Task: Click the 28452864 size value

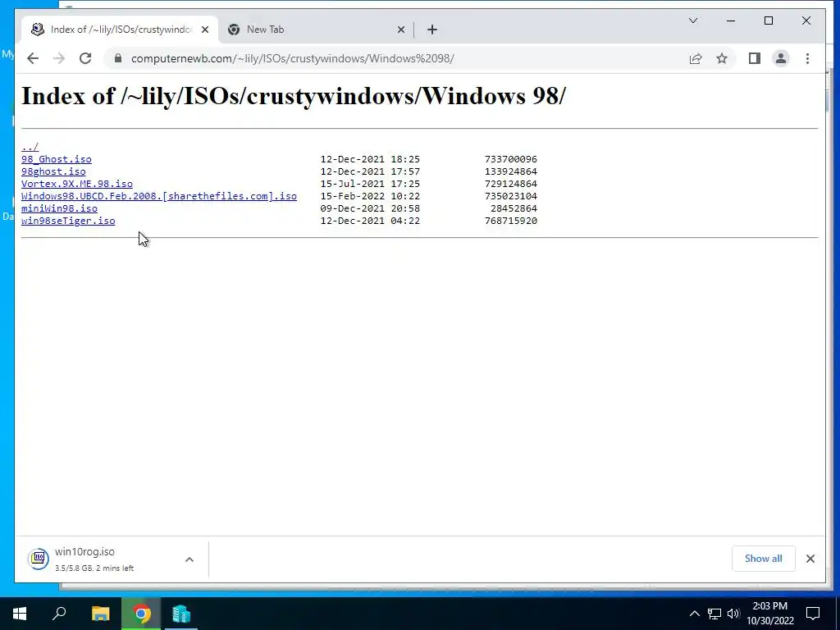Action: pyautogui.click(x=514, y=208)
